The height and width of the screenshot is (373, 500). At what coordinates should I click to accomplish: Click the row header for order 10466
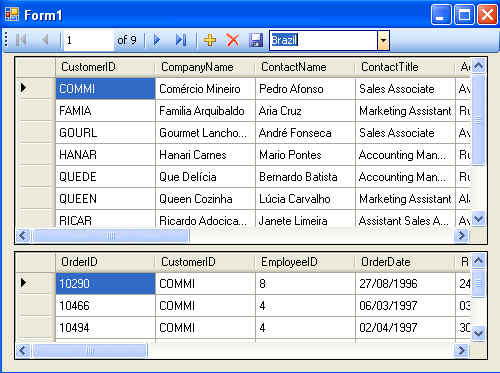(36, 306)
